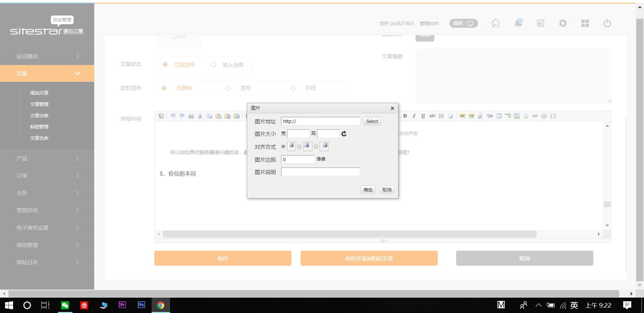Image resolution: width=644 pixels, height=313 pixels.
Task: Apply italic formatting
Action: [x=414, y=116]
